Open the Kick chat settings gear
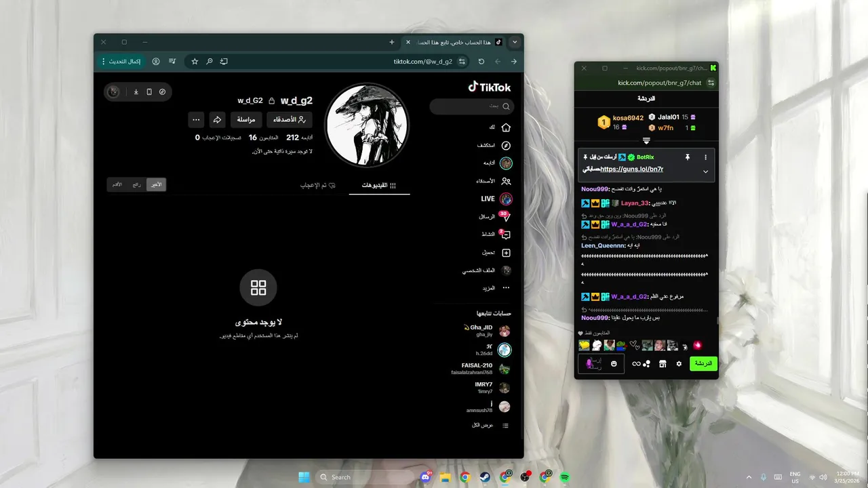868x488 pixels. click(679, 364)
